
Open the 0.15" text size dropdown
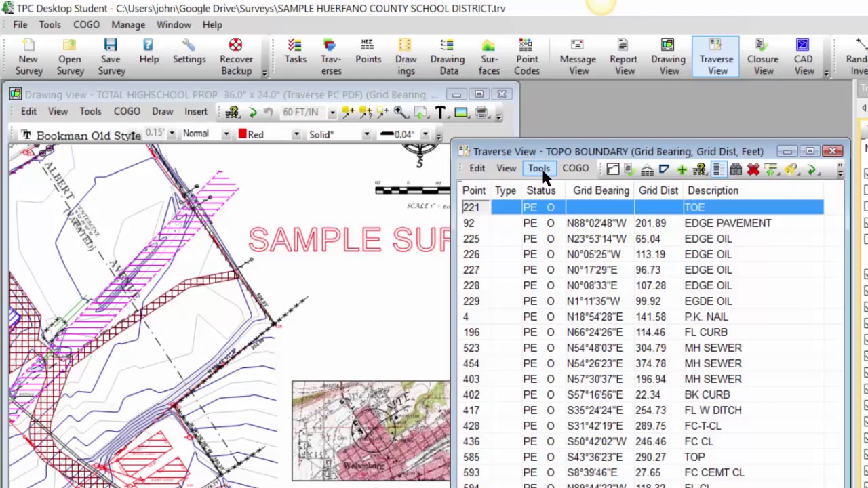pyautogui.click(x=171, y=134)
